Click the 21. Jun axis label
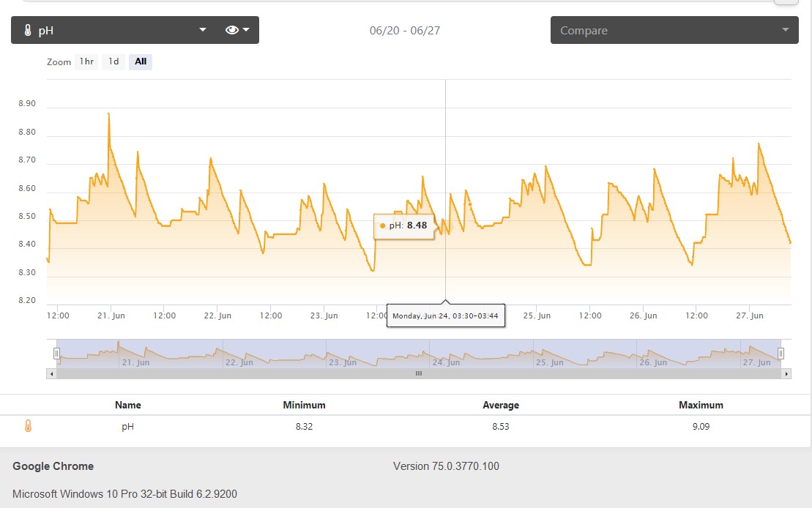The image size is (812, 508). pos(111,315)
